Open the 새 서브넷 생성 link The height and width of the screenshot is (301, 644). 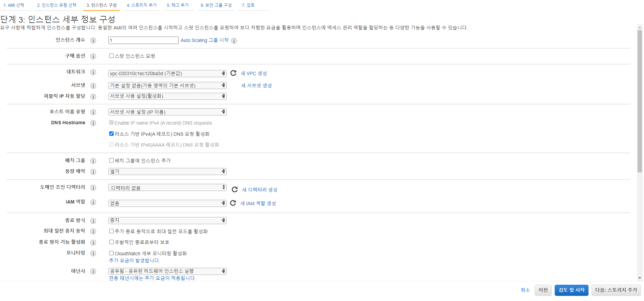tap(256, 86)
